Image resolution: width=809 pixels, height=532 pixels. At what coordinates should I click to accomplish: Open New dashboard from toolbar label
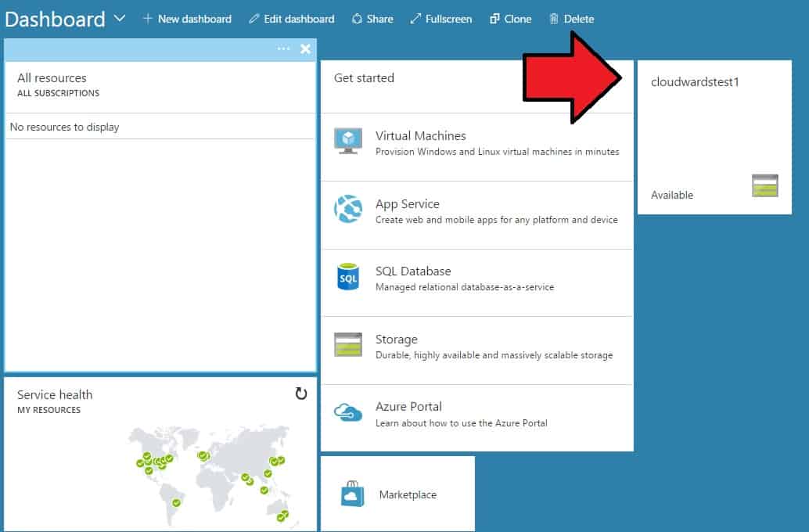[195, 19]
